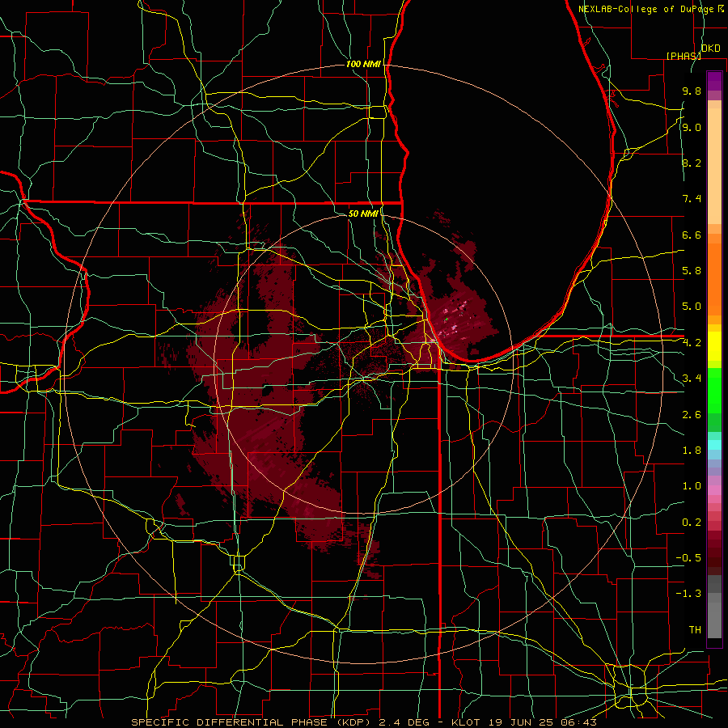Pick the yellow color bar segment
Screen dimensions: 728x728
coord(714,346)
